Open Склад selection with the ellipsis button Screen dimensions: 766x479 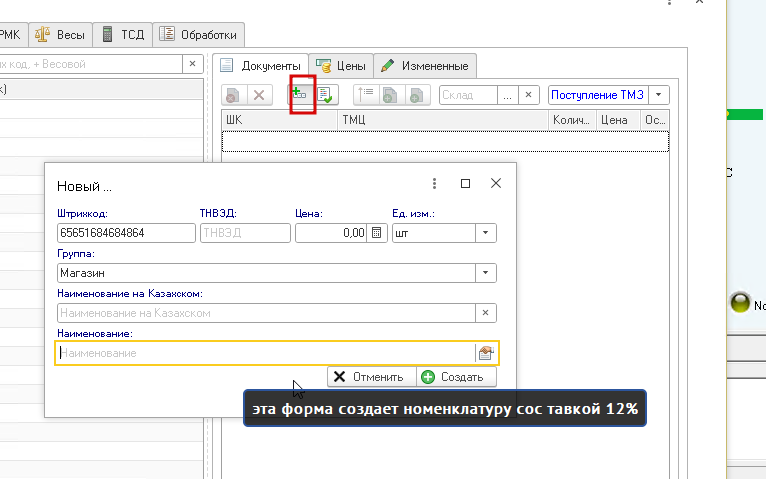(x=508, y=95)
